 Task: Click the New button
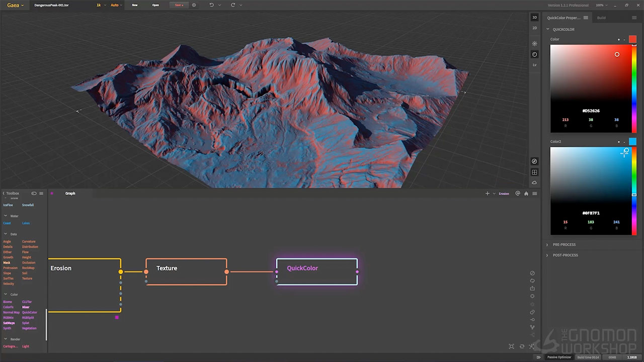(134, 5)
